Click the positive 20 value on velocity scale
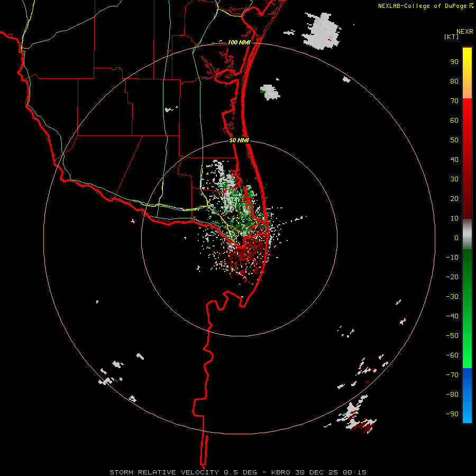 (x=454, y=198)
